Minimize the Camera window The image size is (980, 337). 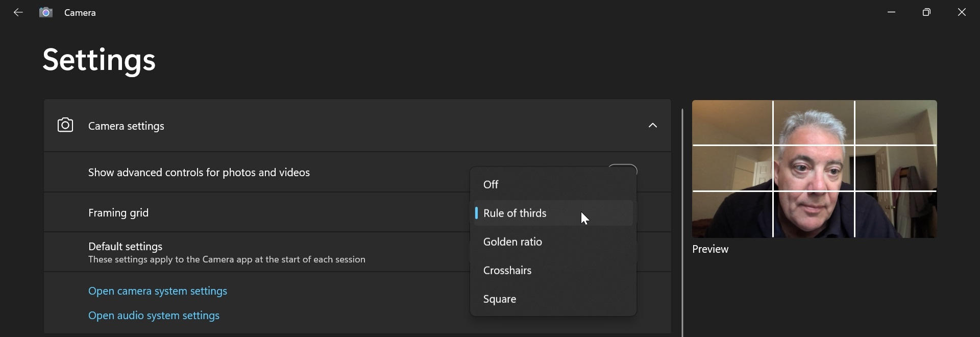(x=892, y=12)
